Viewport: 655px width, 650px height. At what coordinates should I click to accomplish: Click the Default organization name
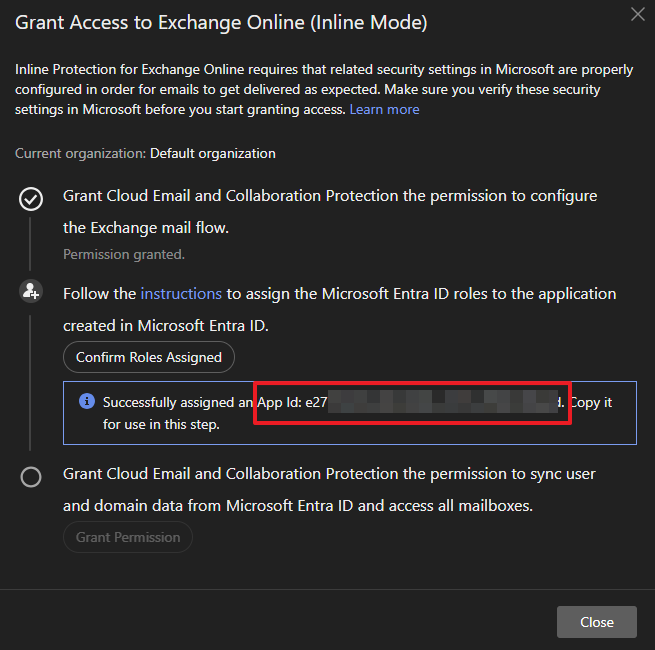(x=212, y=153)
